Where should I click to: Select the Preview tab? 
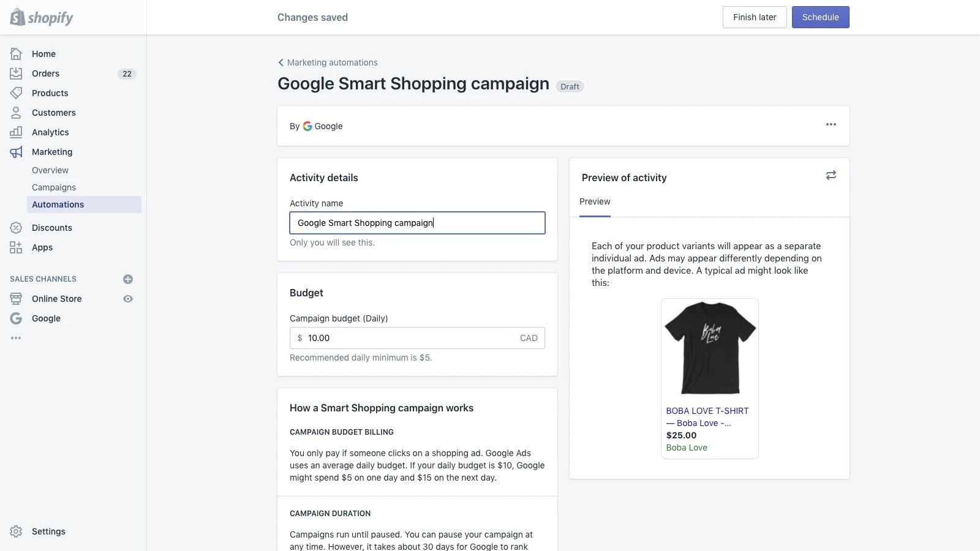point(595,202)
